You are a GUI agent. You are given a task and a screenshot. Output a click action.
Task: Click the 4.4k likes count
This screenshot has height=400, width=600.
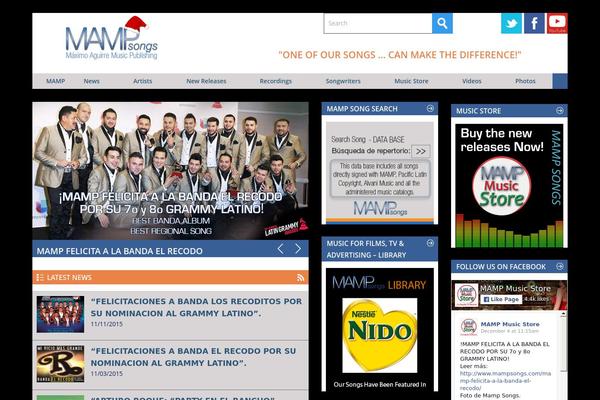[x=536, y=299]
